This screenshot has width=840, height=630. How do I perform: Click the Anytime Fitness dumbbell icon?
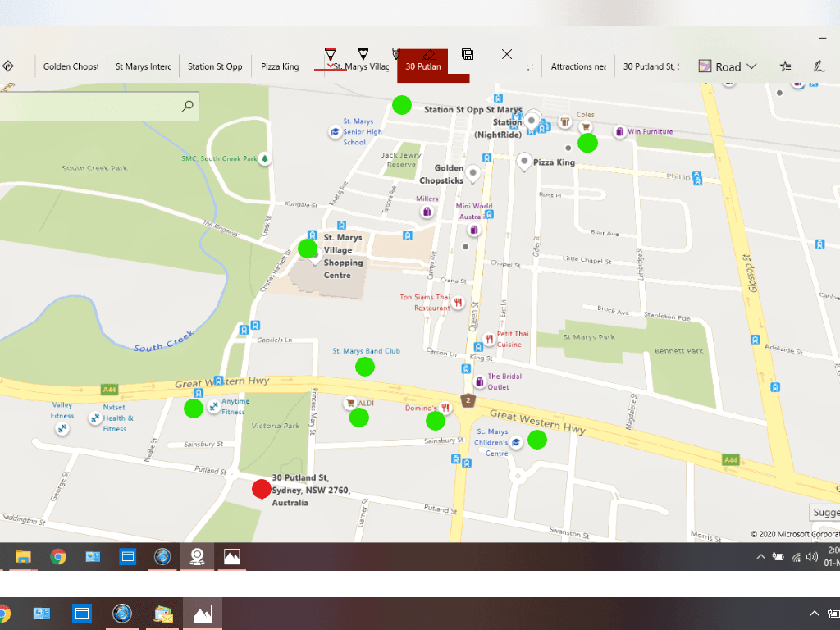[x=213, y=407]
